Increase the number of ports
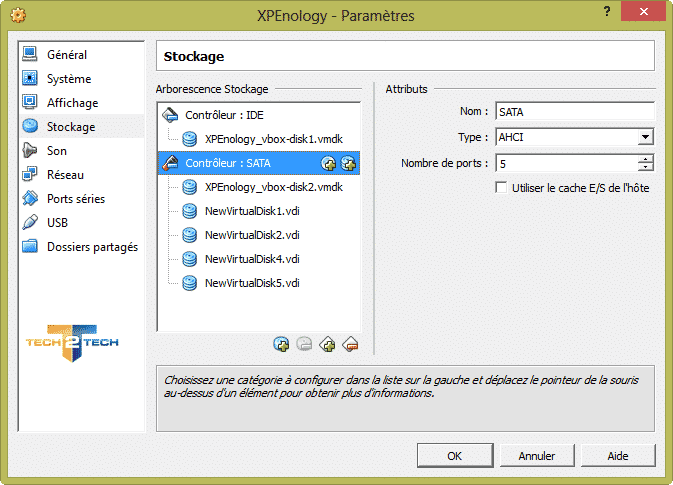Screen dimensions: 673x485 646,159
